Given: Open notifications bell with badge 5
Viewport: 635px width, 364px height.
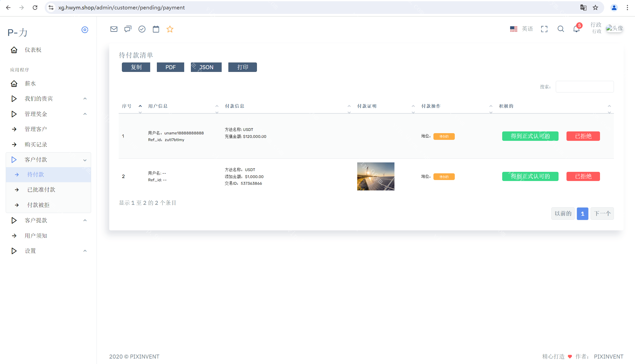Looking at the screenshot, I should click(x=576, y=29).
